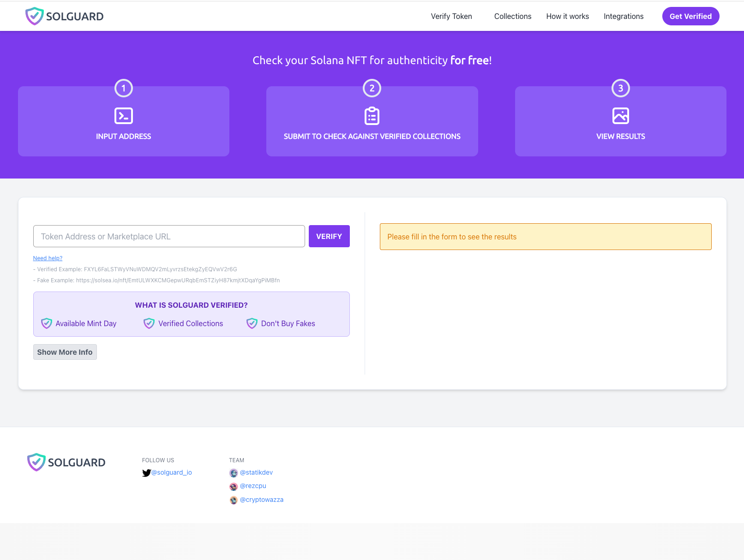Image resolution: width=744 pixels, height=560 pixels.
Task: Click the SolGuard shield logo in footer
Action: pyautogui.click(x=36, y=462)
